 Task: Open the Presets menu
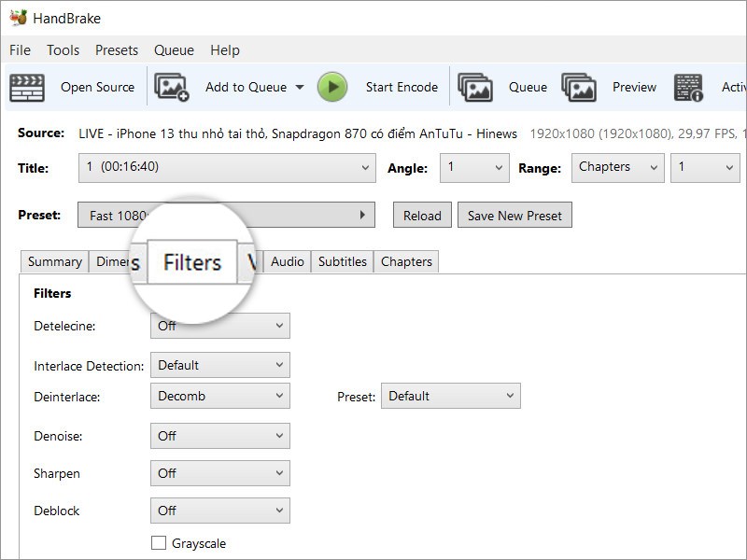(x=117, y=50)
